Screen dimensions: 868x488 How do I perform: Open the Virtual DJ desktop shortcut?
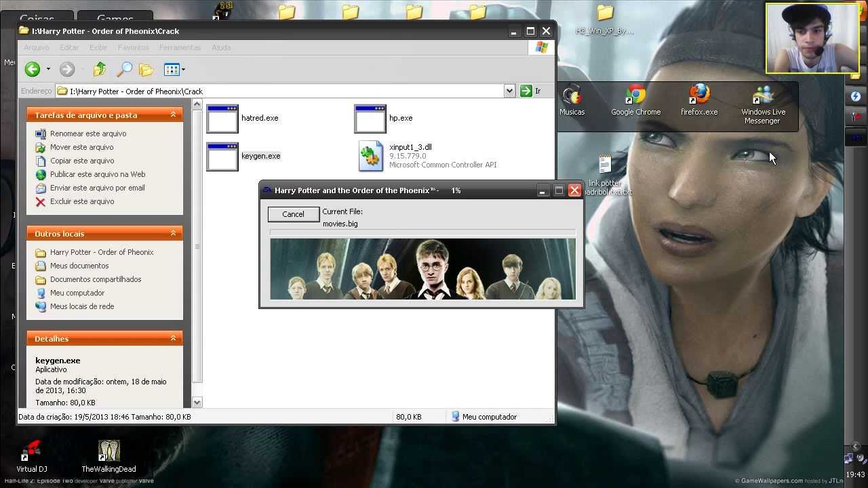(32, 456)
